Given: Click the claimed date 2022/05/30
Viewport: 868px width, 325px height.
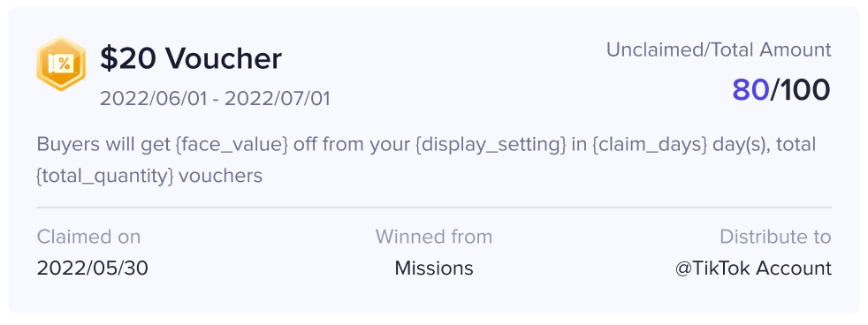Looking at the screenshot, I should (93, 268).
